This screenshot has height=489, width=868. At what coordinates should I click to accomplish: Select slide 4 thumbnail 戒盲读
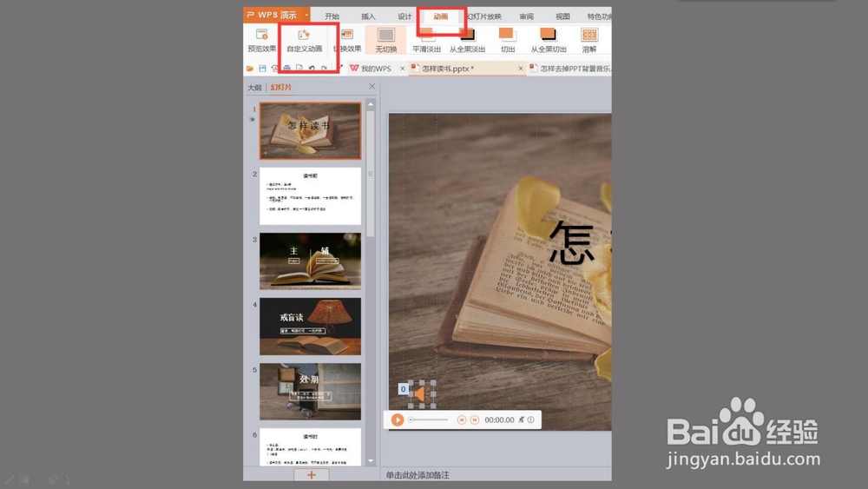coord(310,327)
